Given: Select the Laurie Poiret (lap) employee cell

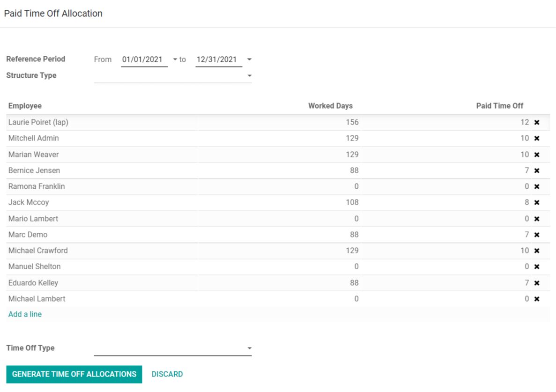Looking at the screenshot, I should (x=102, y=122).
